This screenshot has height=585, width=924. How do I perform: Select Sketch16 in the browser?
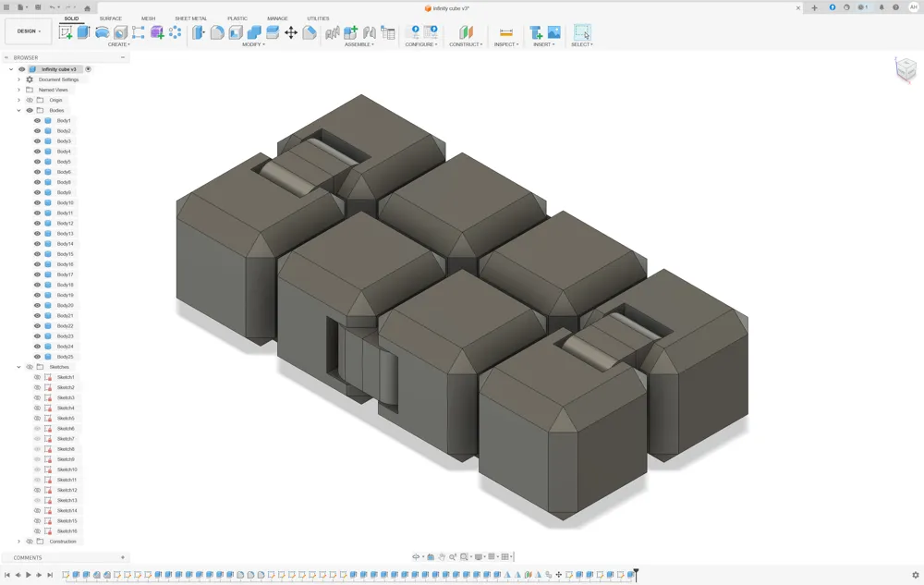point(67,530)
